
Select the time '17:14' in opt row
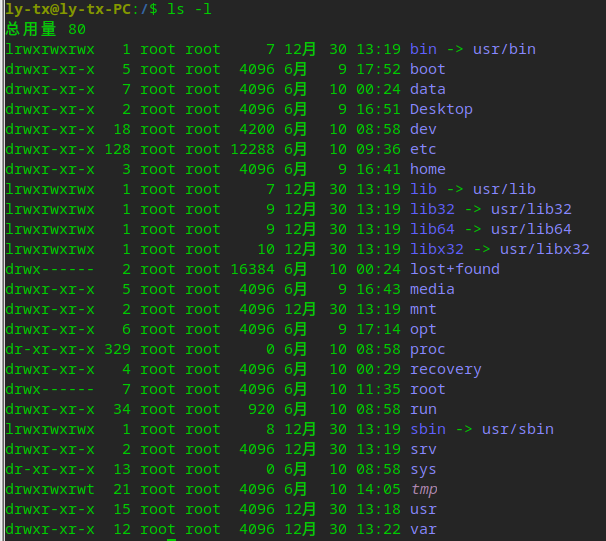[x=378, y=329]
